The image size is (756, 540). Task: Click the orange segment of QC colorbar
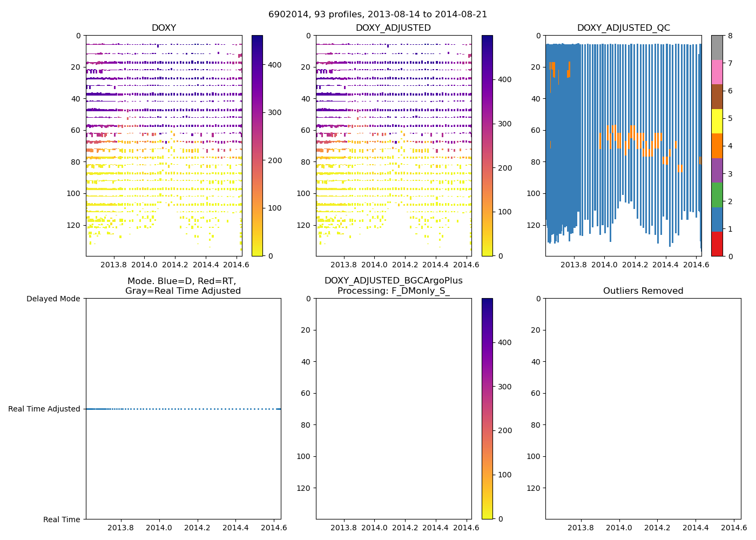[717, 146]
